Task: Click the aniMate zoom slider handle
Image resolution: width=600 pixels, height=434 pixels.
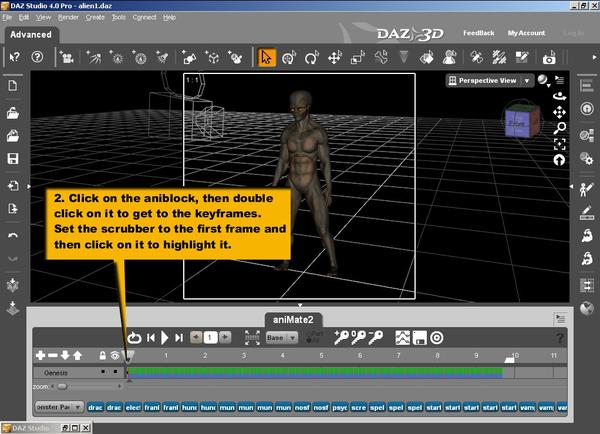Action: point(62,387)
